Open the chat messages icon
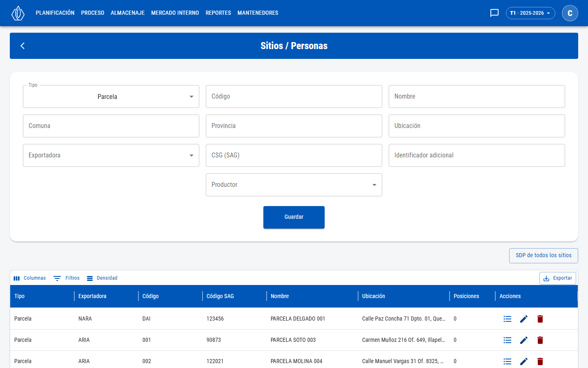Screen dimensions: 588x368 point(494,13)
